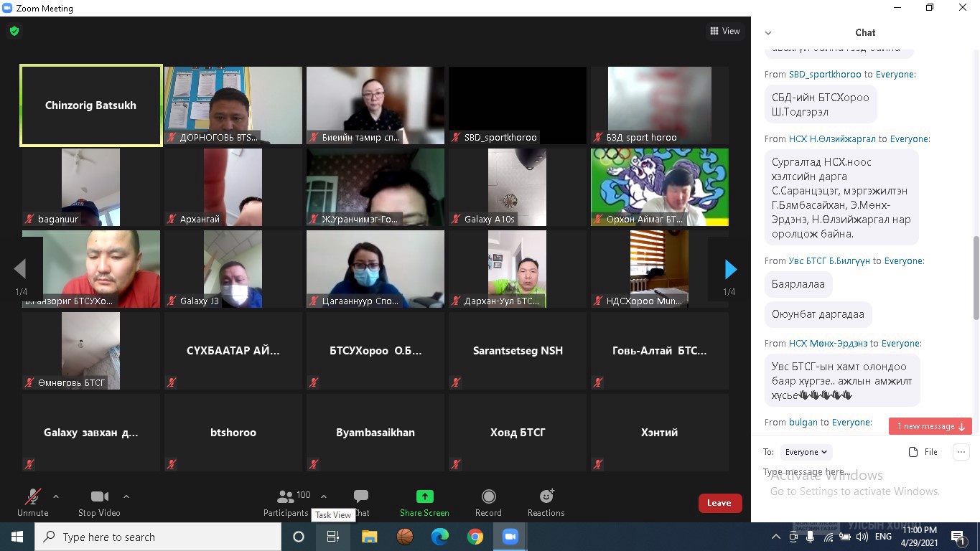
Task: Leave the meeting
Action: coord(719,503)
